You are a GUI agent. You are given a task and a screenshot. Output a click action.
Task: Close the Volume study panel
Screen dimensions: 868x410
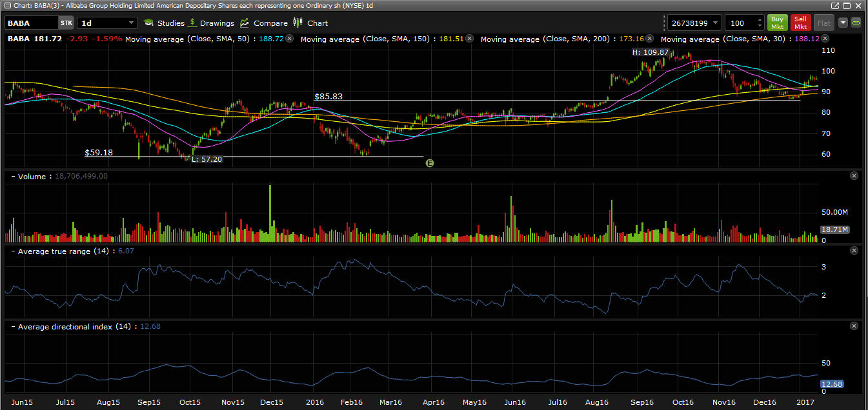pos(854,175)
